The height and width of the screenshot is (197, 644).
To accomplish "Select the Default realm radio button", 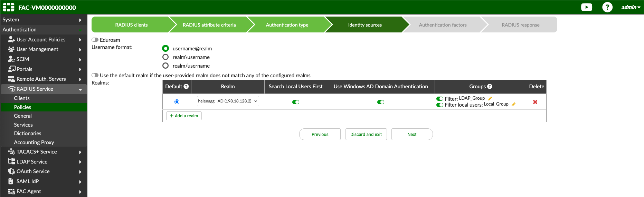I will [x=177, y=102].
